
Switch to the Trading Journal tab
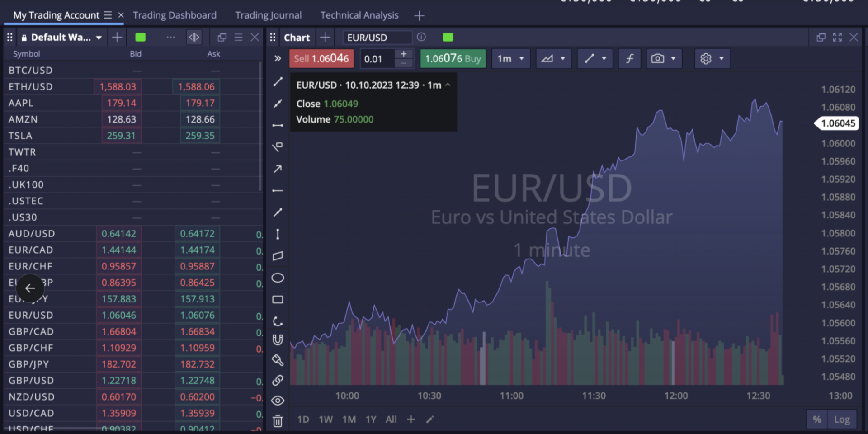[x=268, y=15]
